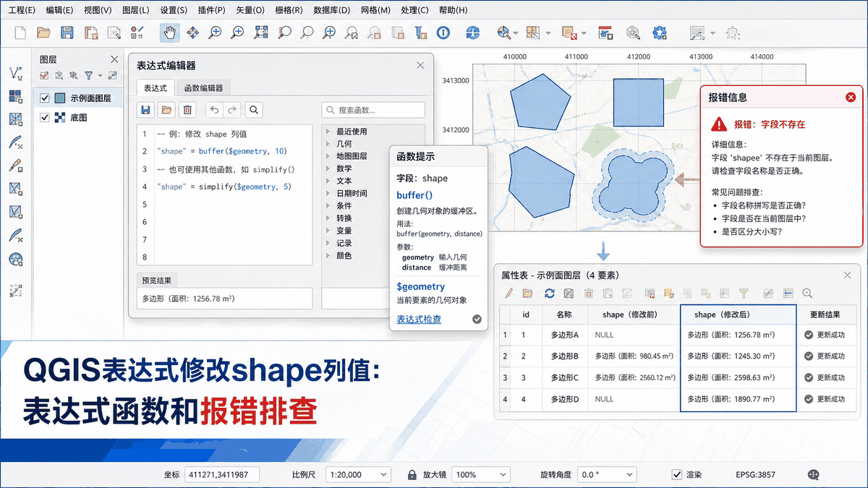This screenshot has width=868, height=488.
Task: Expand the 最近使用 function group
Action: pyautogui.click(x=328, y=132)
